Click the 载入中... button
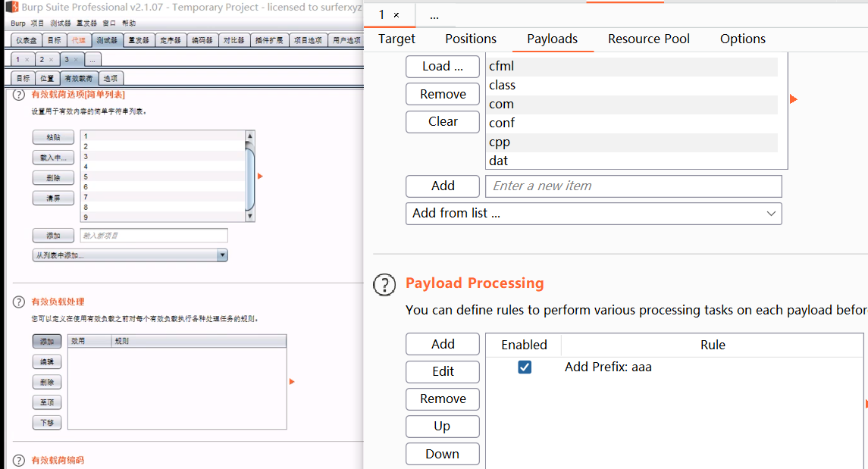Image resolution: width=868 pixels, height=469 pixels. [x=53, y=158]
